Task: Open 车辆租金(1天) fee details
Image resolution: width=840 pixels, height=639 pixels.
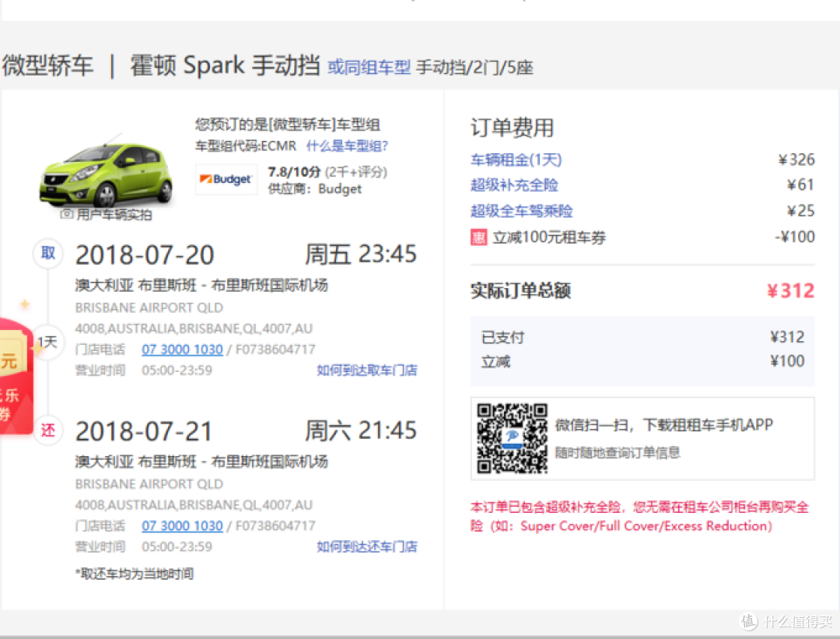Action: pos(516,160)
